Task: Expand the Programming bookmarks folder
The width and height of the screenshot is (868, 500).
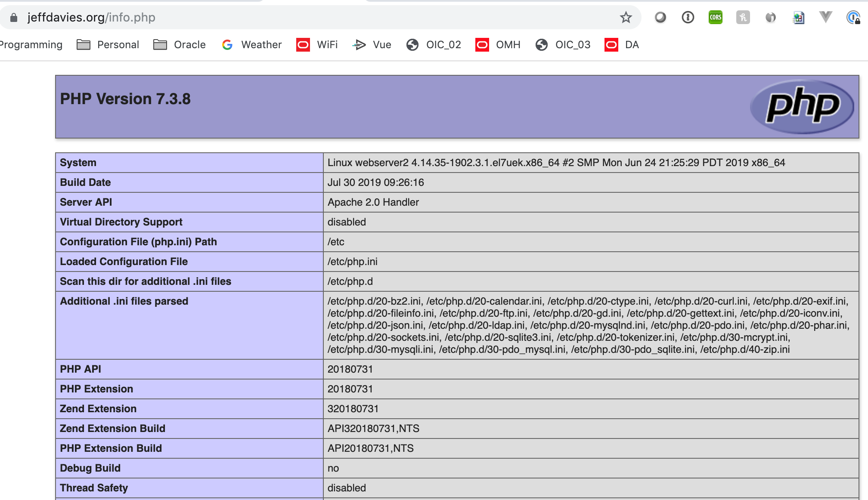Action: pyautogui.click(x=31, y=45)
